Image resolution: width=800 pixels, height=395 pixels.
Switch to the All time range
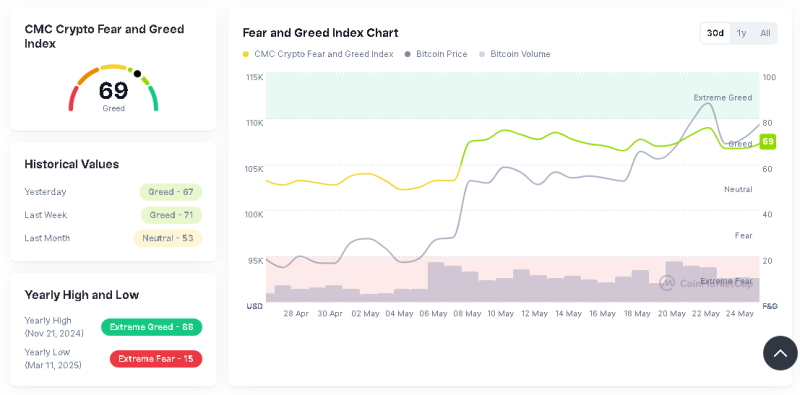(x=765, y=33)
